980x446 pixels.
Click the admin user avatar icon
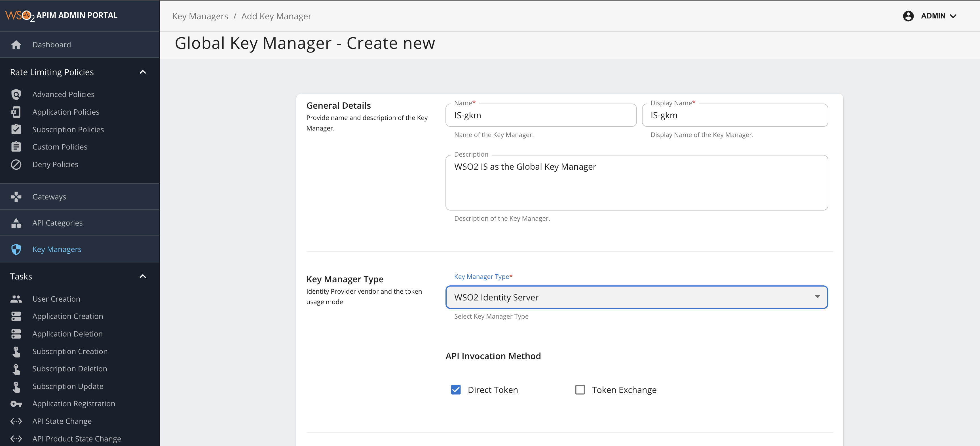click(908, 16)
